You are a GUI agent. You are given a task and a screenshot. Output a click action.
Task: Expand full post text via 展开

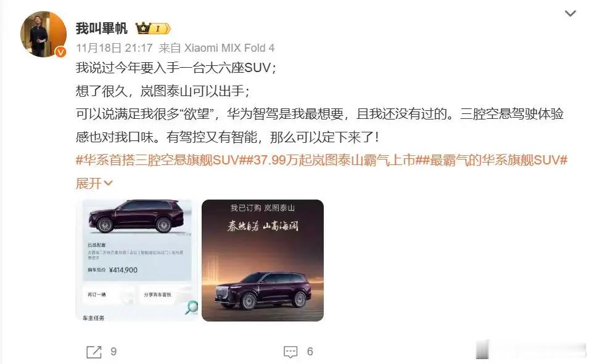(x=89, y=184)
